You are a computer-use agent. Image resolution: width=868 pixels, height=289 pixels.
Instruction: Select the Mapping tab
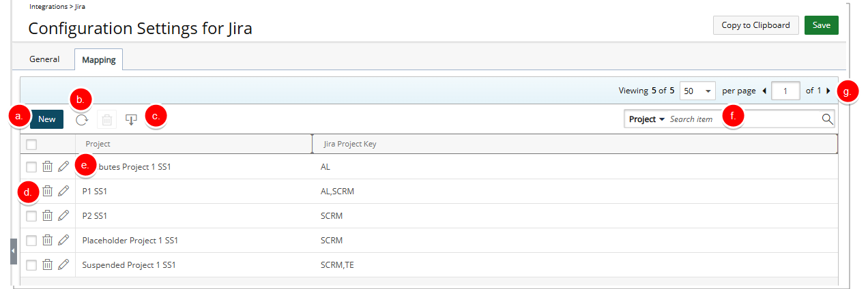[x=98, y=60]
